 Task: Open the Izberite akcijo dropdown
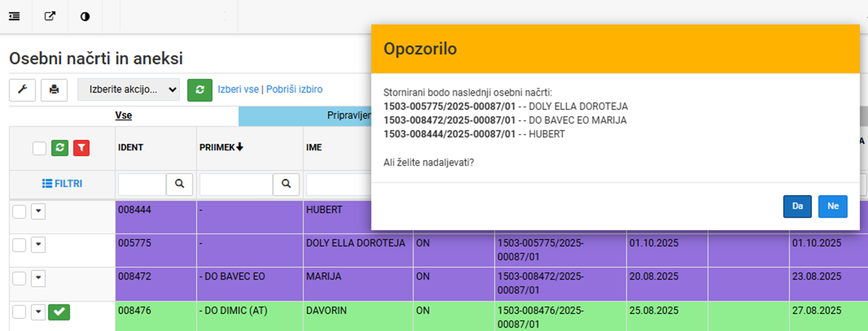[129, 89]
